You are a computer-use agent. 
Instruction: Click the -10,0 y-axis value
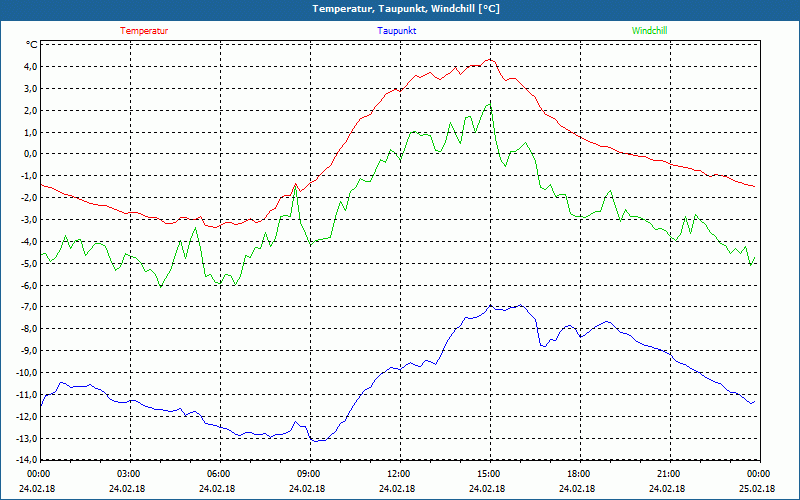pos(26,373)
